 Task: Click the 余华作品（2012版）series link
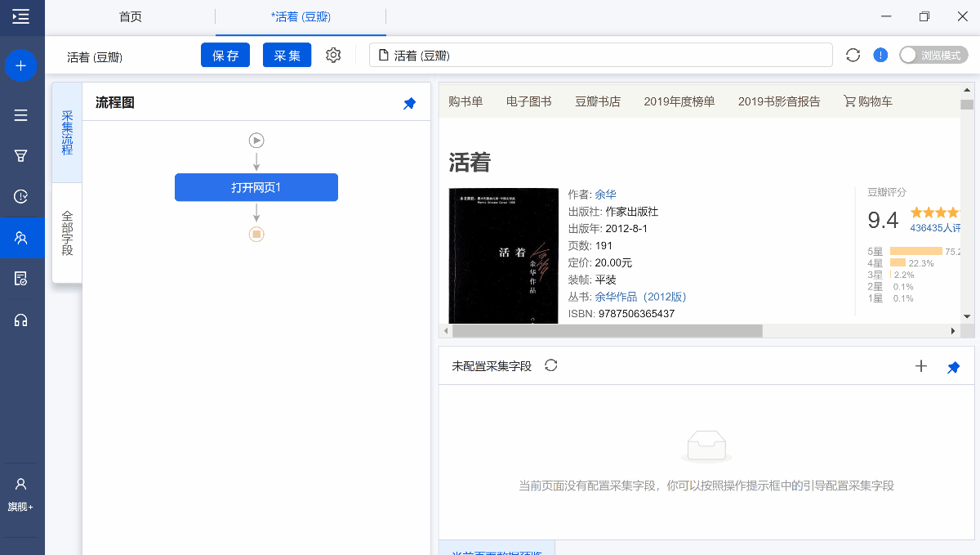640,297
